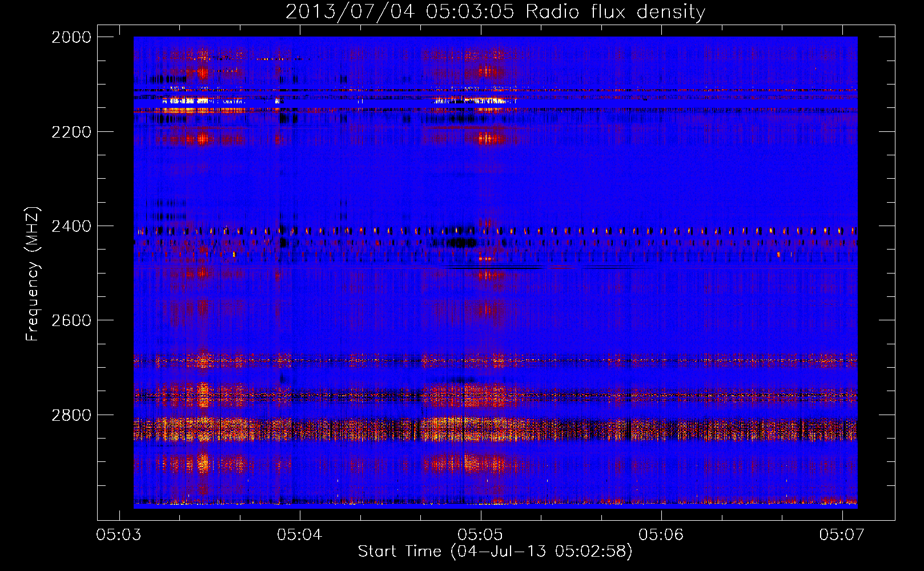The height and width of the screenshot is (571, 924).
Task: Select the 2200 frequency axis label
Action: point(71,132)
